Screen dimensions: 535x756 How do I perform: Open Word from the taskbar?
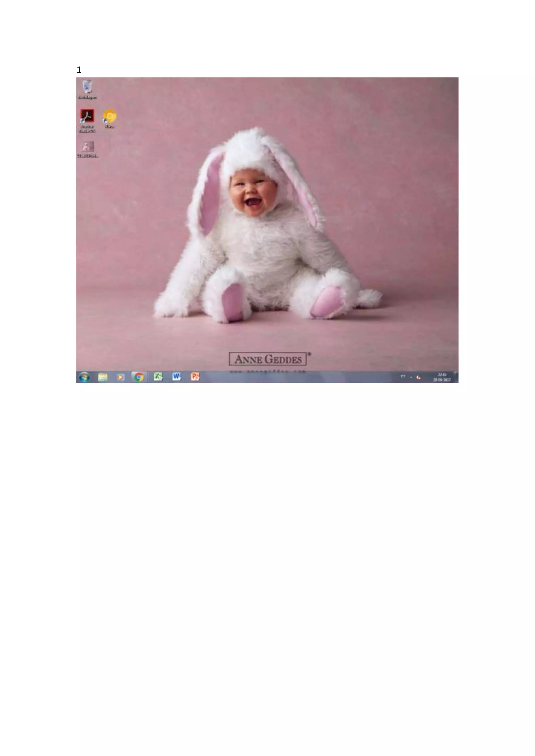[177, 377]
